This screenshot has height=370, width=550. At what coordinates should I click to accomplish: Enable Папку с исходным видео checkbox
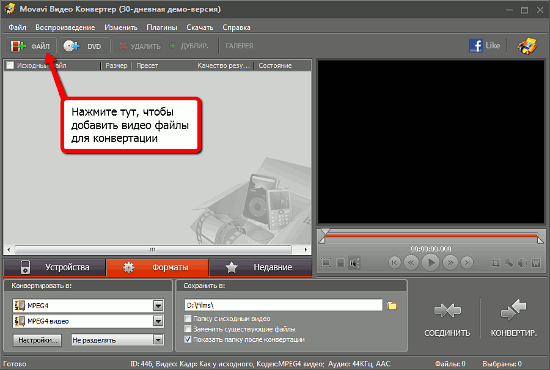(x=188, y=318)
